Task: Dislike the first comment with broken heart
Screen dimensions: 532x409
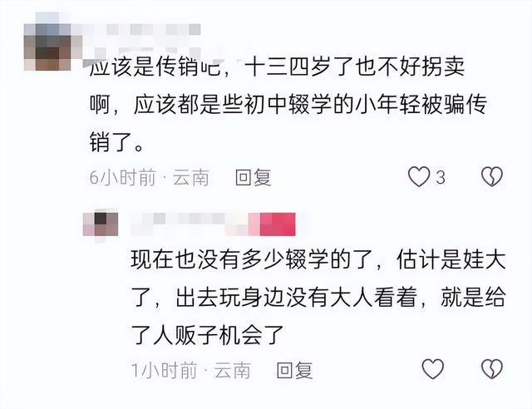Action: coord(492,177)
